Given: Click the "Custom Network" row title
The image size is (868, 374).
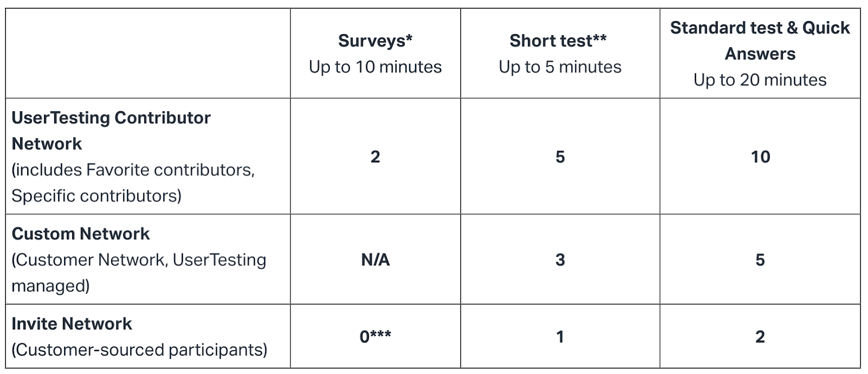Looking at the screenshot, I should (80, 234).
